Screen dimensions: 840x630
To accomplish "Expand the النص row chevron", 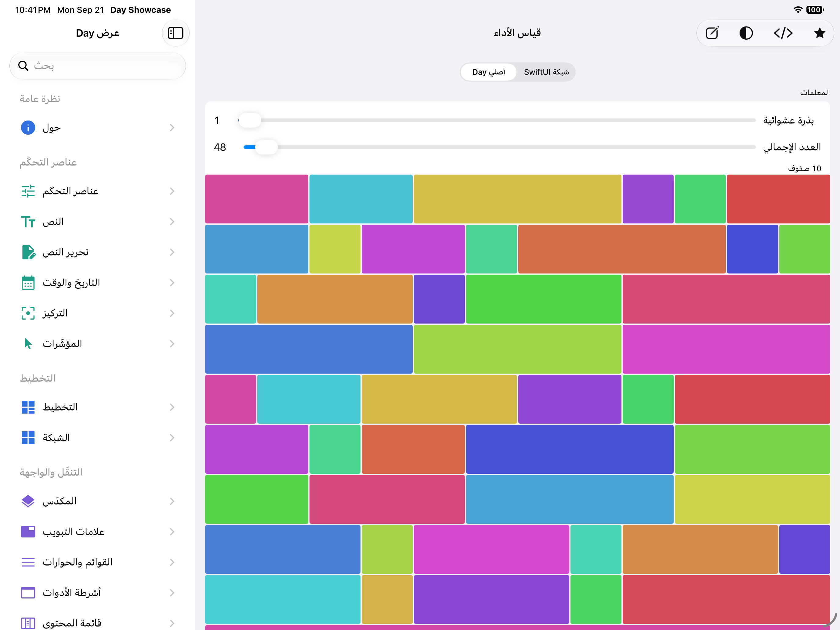I will click(172, 222).
